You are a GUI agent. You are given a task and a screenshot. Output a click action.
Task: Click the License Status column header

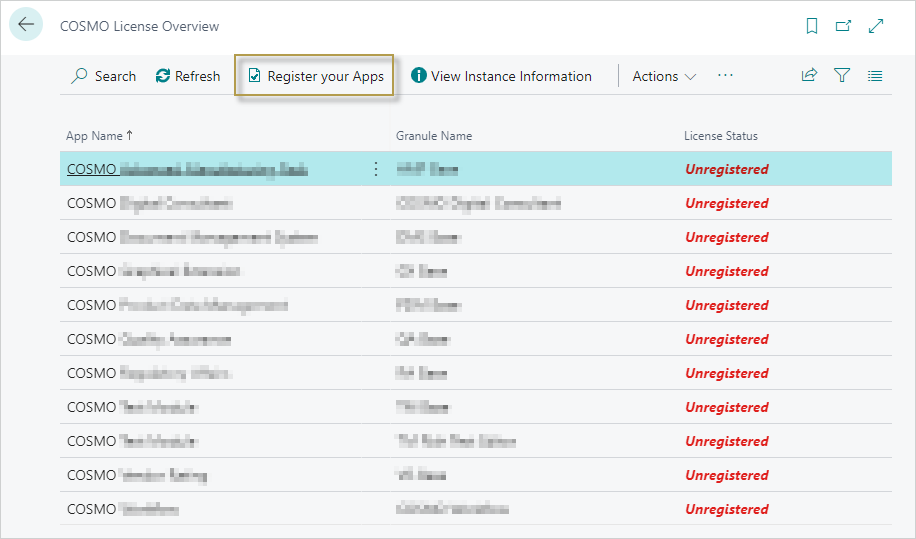tap(720, 136)
